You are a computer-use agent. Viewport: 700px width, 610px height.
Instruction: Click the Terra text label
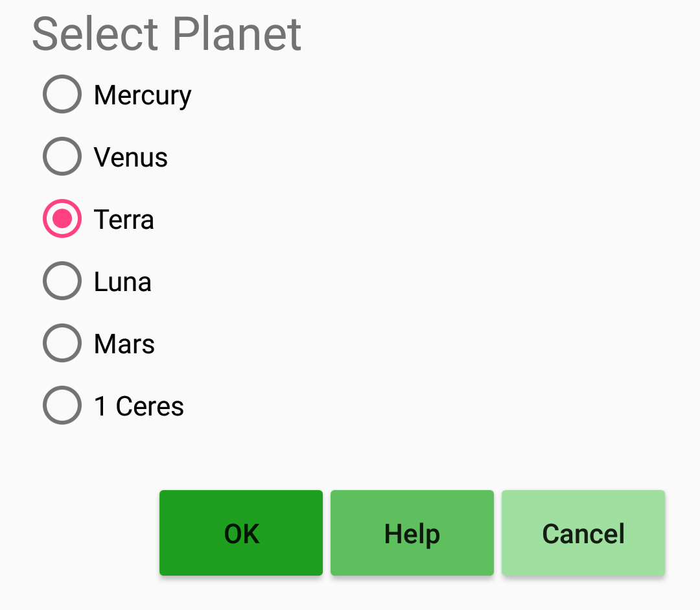click(124, 220)
